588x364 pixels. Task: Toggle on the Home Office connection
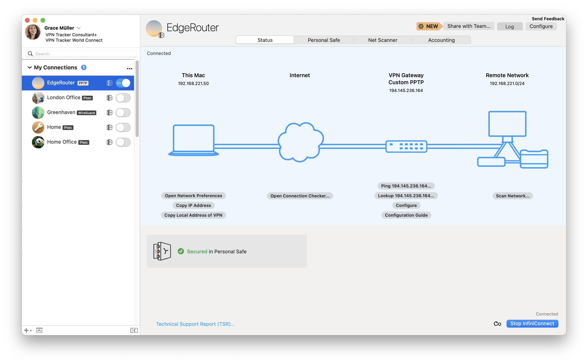123,142
